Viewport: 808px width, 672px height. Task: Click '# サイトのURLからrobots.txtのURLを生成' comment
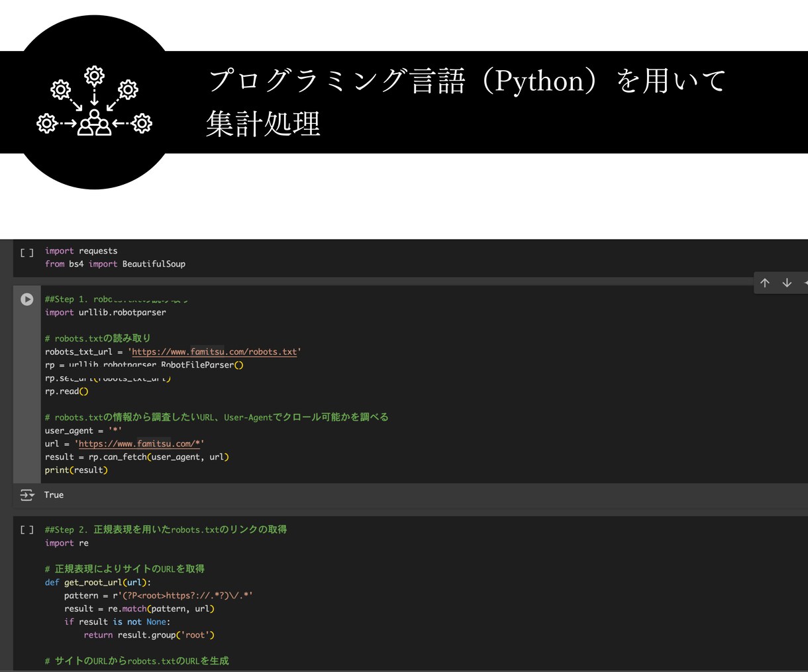coord(137,661)
